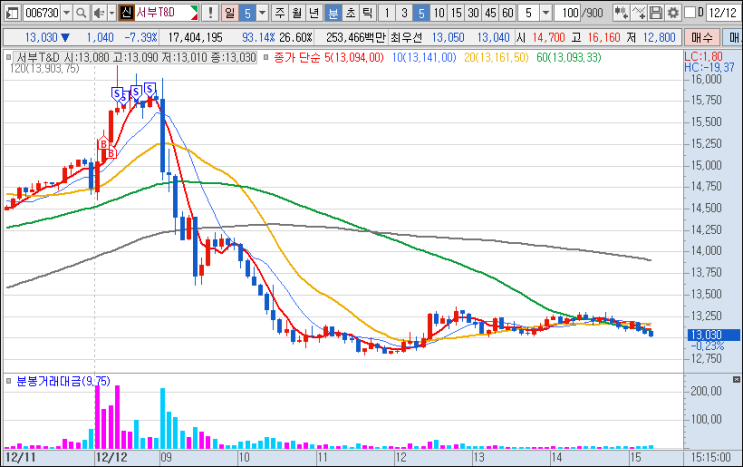743x467 pixels.
Task: Click the high price 16,160
Action: pyautogui.click(x=604, y=37)
